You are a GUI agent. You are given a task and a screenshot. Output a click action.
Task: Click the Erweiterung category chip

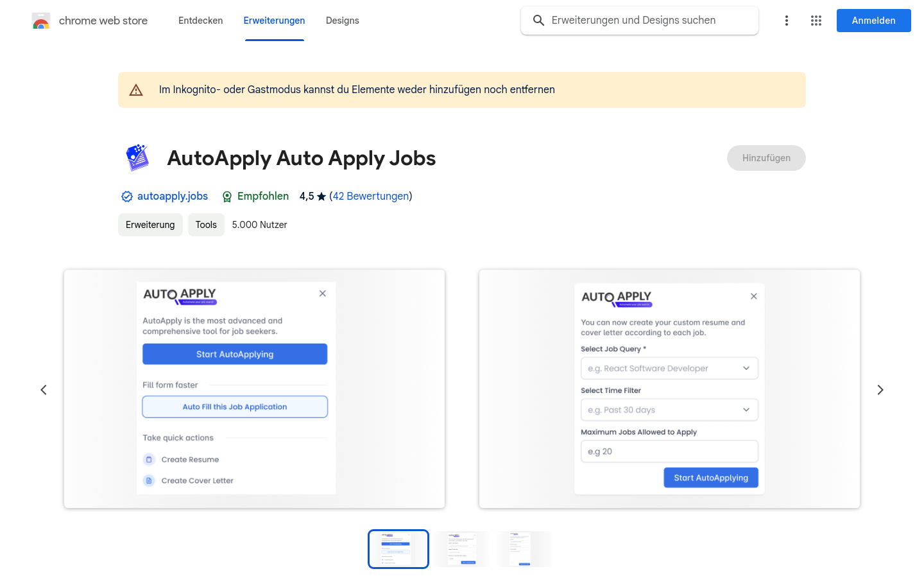(150, 225)
